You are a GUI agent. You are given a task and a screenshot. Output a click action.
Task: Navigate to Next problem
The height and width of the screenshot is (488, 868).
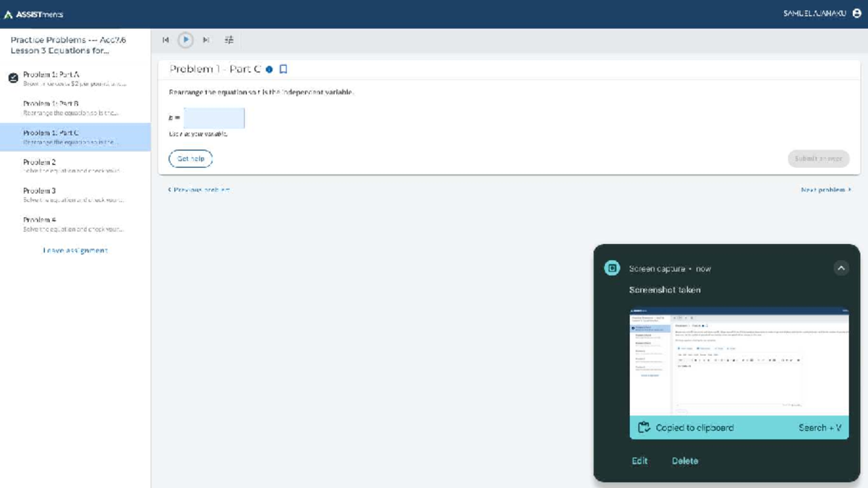[x=825, y=190]
